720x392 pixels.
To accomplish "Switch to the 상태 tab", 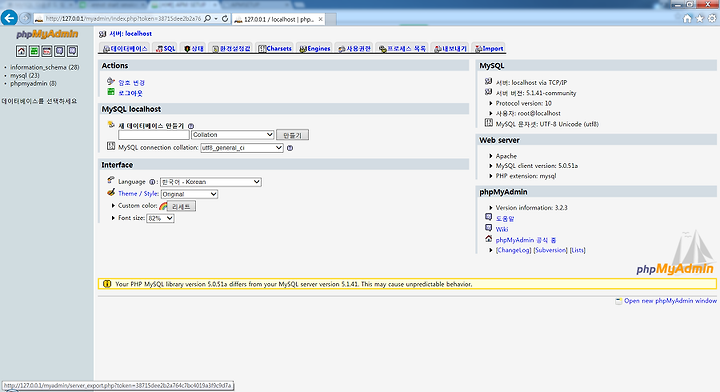I will [193, 48].
